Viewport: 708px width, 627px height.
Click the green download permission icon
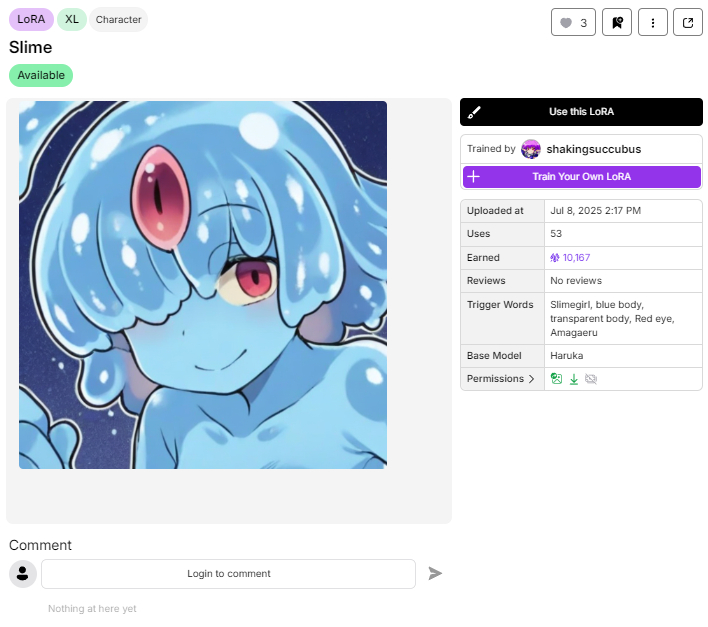pos(574,379)
